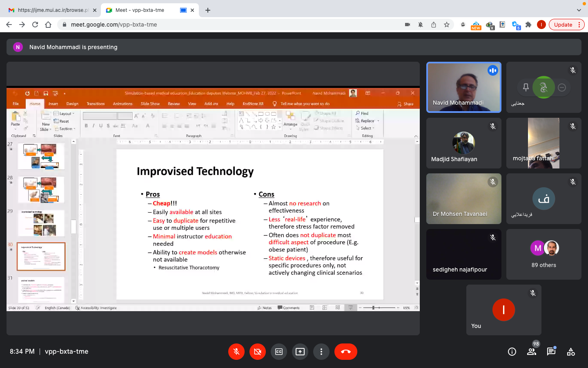Leave the call with red hang-up button
Viewport: 588px width, 368px height.
pyautogui.click(x=345, y=352)
